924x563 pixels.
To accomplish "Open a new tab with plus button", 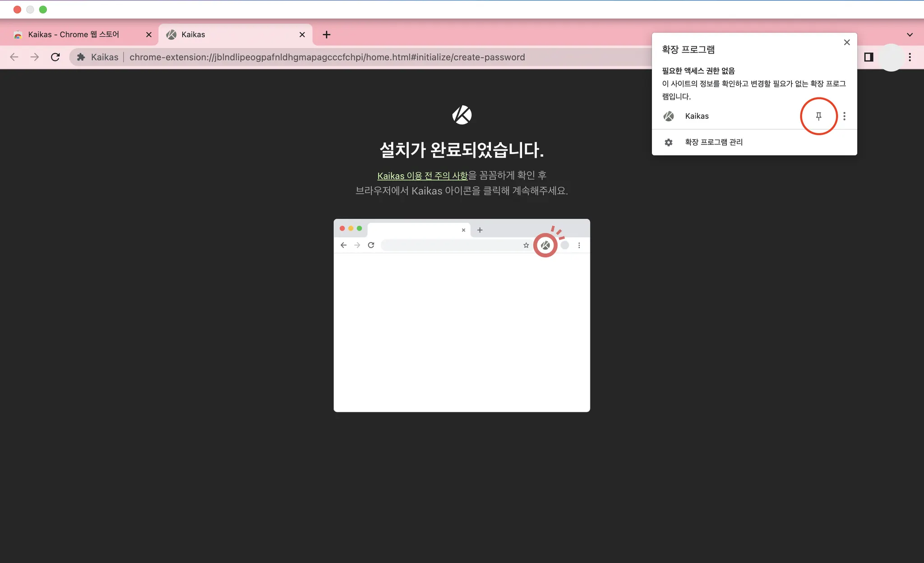I will [327, 35].
